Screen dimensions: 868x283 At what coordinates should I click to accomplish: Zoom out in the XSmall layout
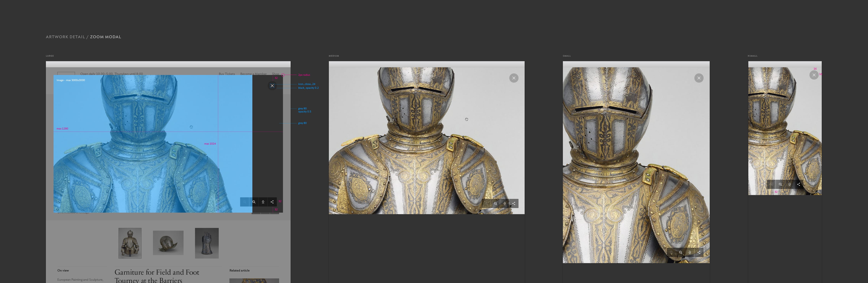point(780,184)
